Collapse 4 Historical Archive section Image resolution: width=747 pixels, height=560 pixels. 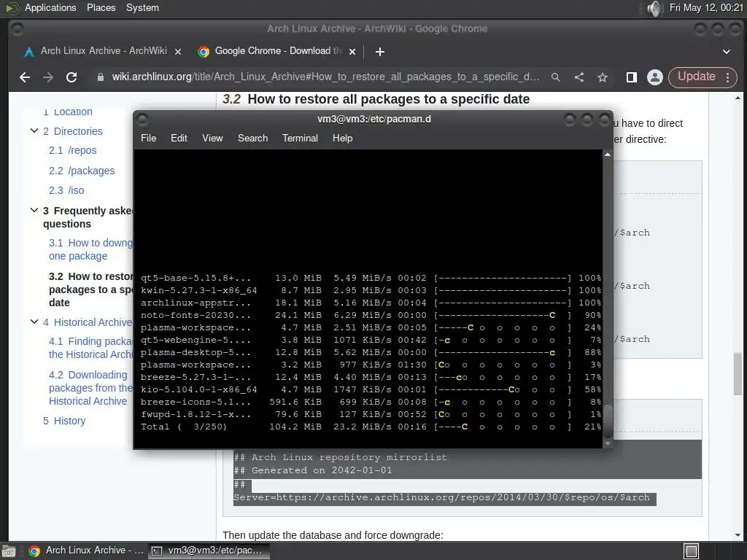coord(34,322)
